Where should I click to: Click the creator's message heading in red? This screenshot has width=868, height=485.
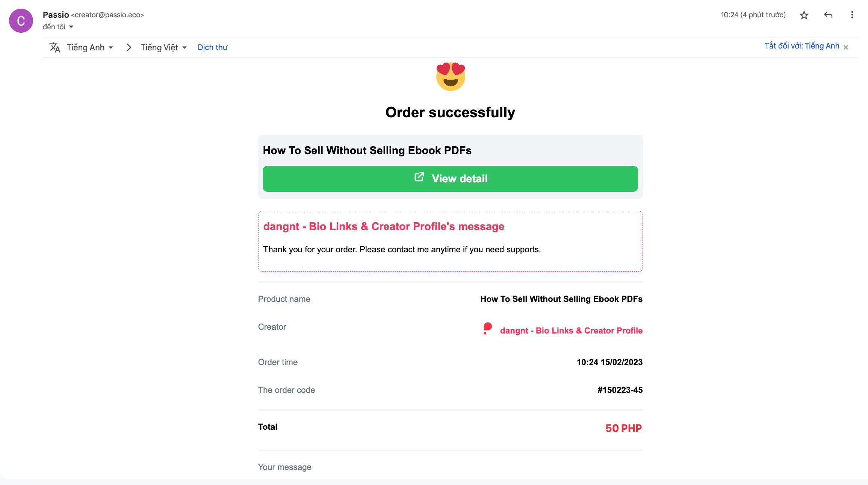click(384, 226)
